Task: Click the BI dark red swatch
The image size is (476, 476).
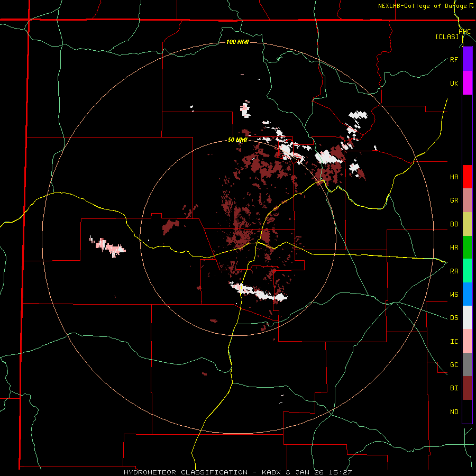Action: tap(467, 388)
